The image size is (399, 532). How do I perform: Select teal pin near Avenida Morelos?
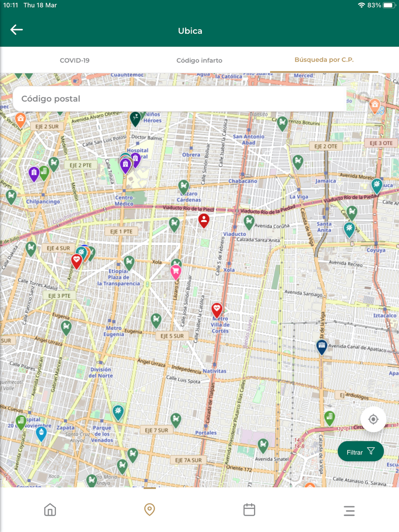point(377,186)
